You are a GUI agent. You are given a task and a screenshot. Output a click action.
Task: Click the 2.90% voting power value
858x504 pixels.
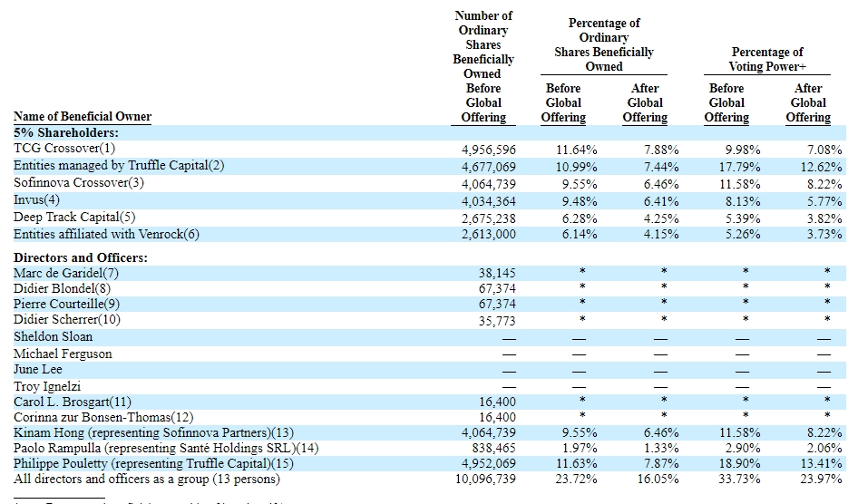coord(743,448)
